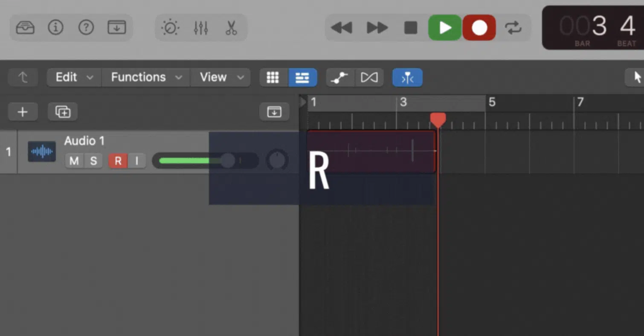Add a new track with plus button
This screenshot has height=336, width=644.
click(23, 112)
